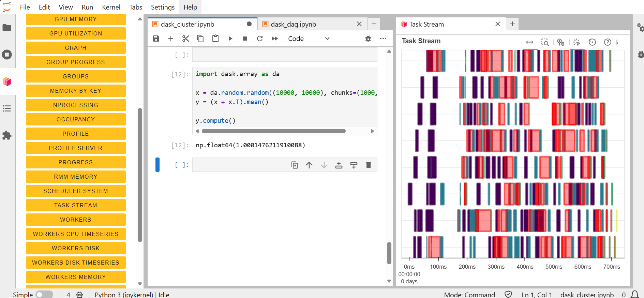Insert a cell above the active cell

click(x=339, y=165)
